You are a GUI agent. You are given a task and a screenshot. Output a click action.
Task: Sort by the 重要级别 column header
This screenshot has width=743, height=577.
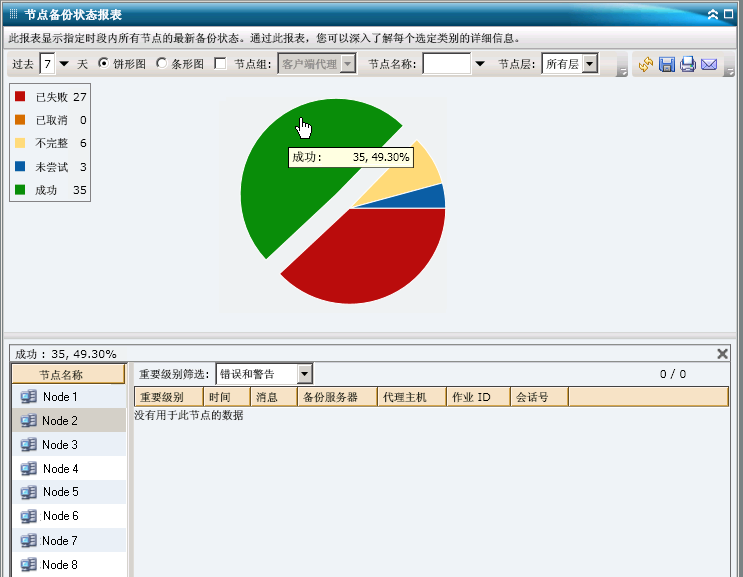[x=169, y=397]
